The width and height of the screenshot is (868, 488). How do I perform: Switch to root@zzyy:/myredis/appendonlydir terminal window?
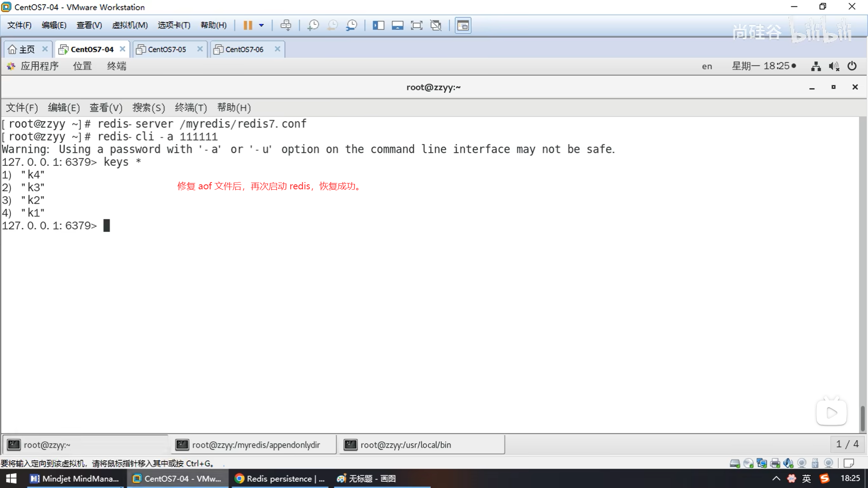coord(255,445)
